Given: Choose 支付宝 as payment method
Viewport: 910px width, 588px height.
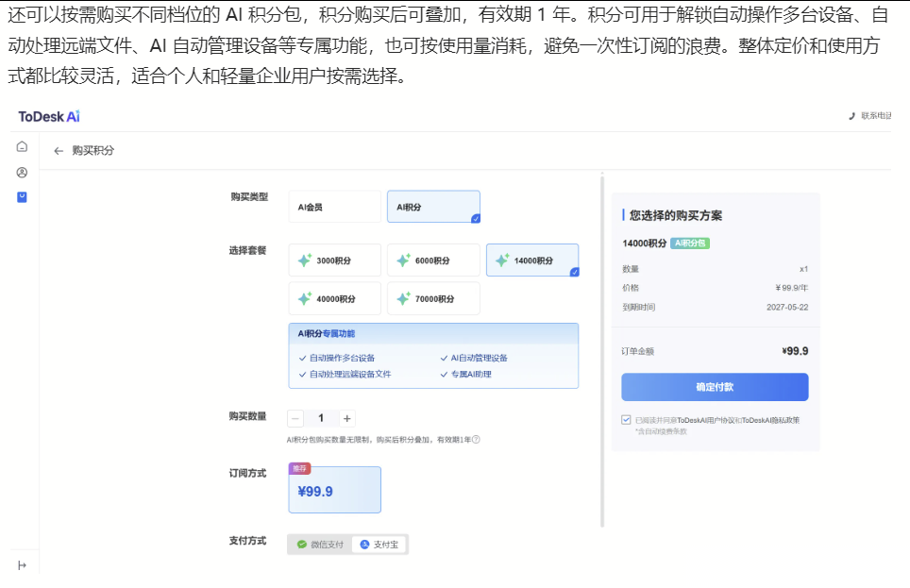Looking at the screenshot, I should click(x=379, y=545).
